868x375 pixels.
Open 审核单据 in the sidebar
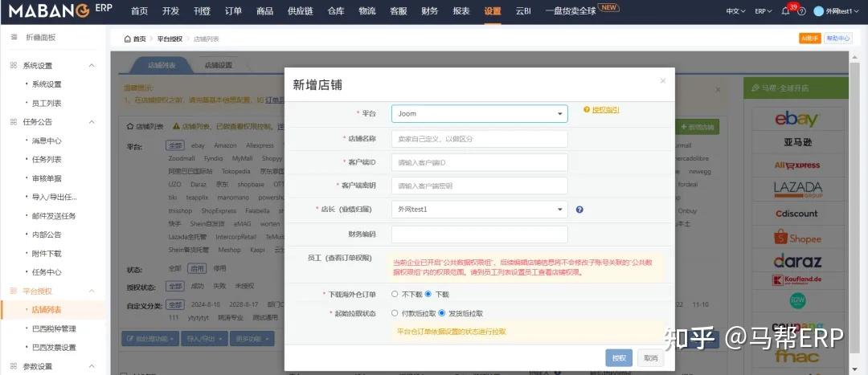click(47, 178)
